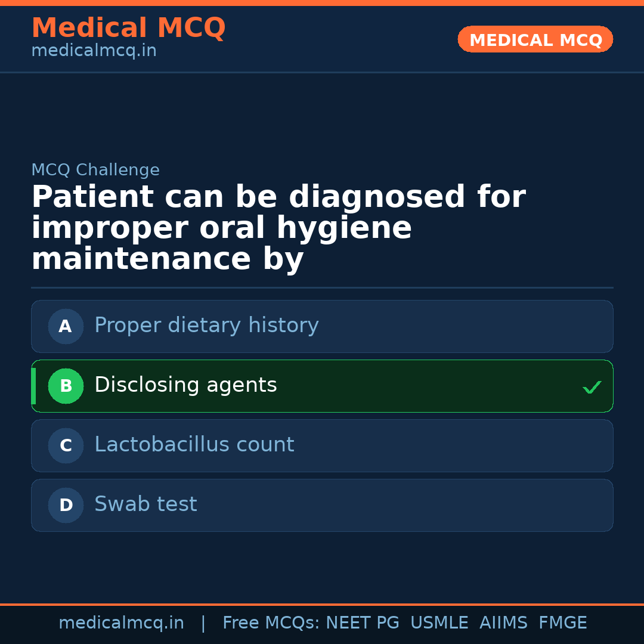Click the green checkmark on option B
The image size is (644, 644).
point(592,387)
